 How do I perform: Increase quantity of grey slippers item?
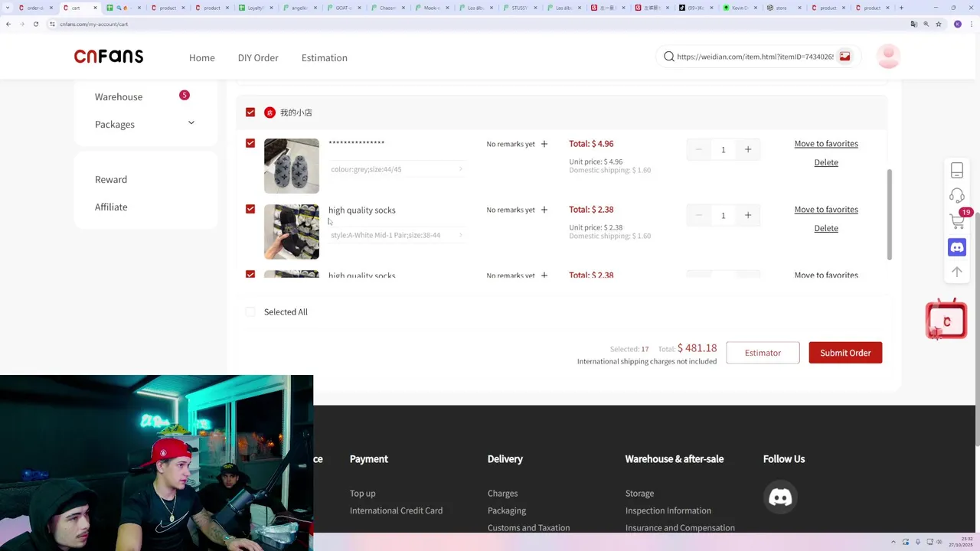point(748,149)
